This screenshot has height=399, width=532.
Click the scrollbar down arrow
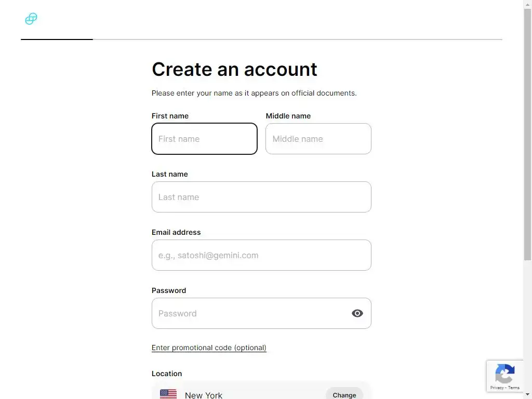click(x=527, y=395)
